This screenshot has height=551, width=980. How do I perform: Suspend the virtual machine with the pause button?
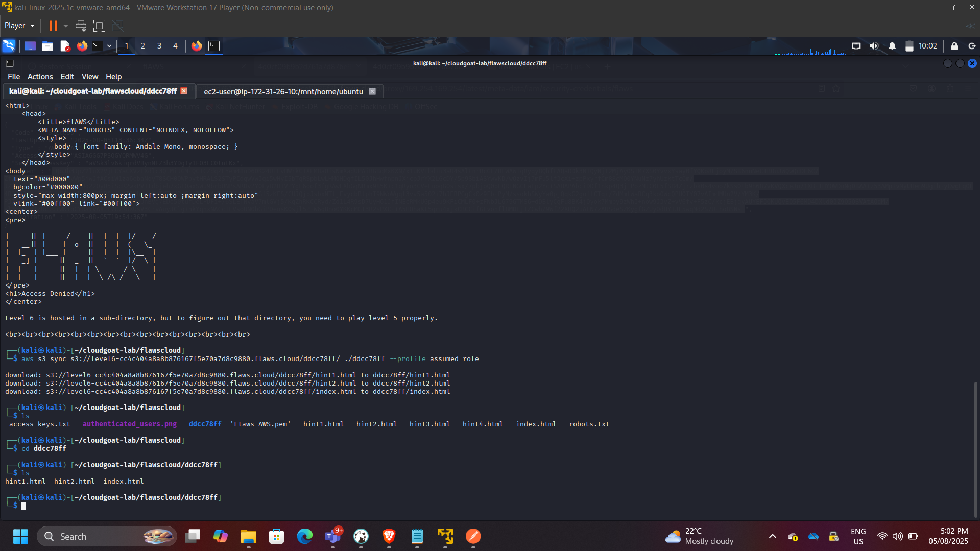(x=53, y=26)
